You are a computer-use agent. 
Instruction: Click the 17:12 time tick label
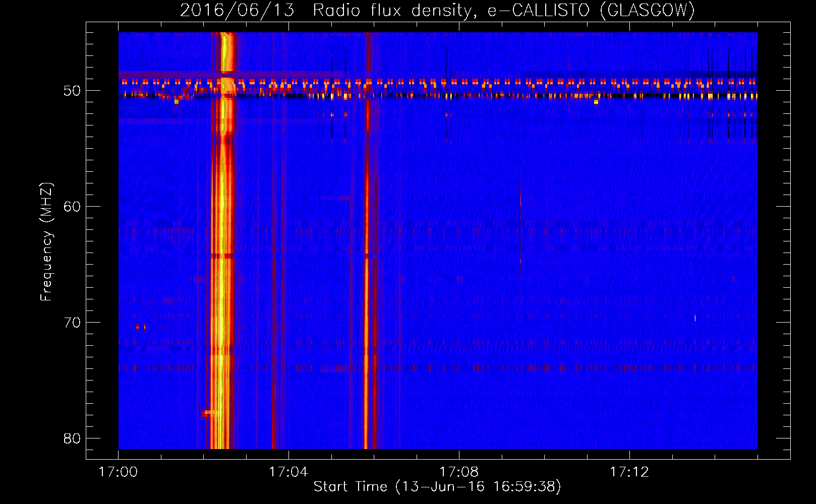629,472
